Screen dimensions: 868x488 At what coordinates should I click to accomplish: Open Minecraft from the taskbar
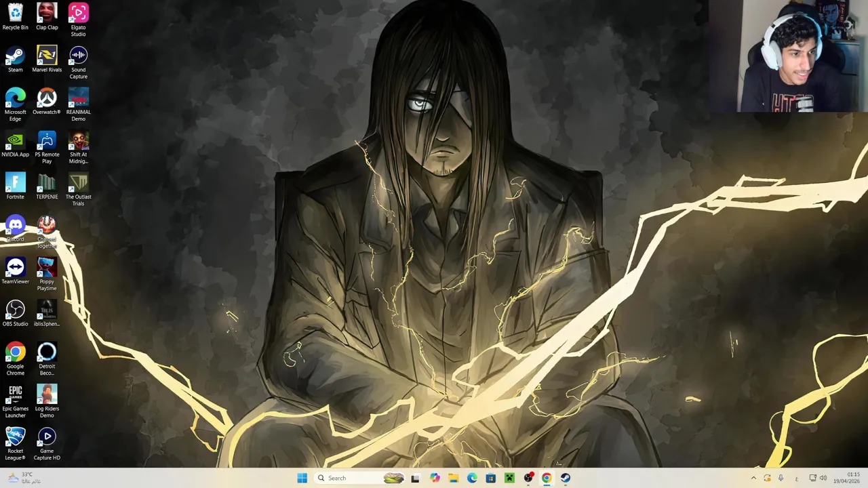pyautogui.click(x=509, y=478)
